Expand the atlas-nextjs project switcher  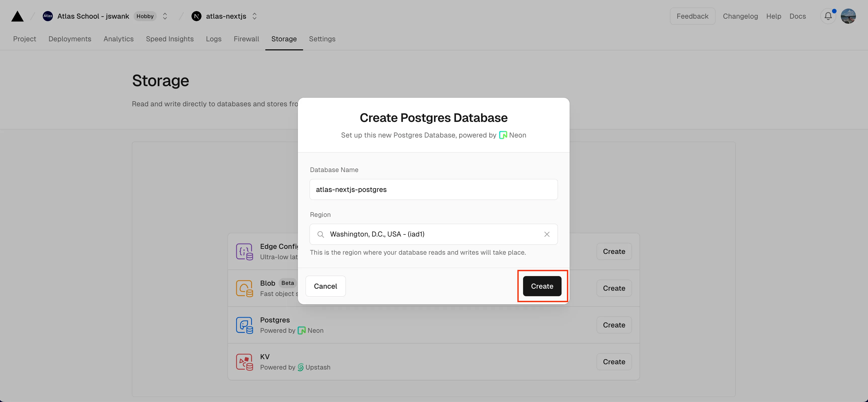click(x=254, y=16)
